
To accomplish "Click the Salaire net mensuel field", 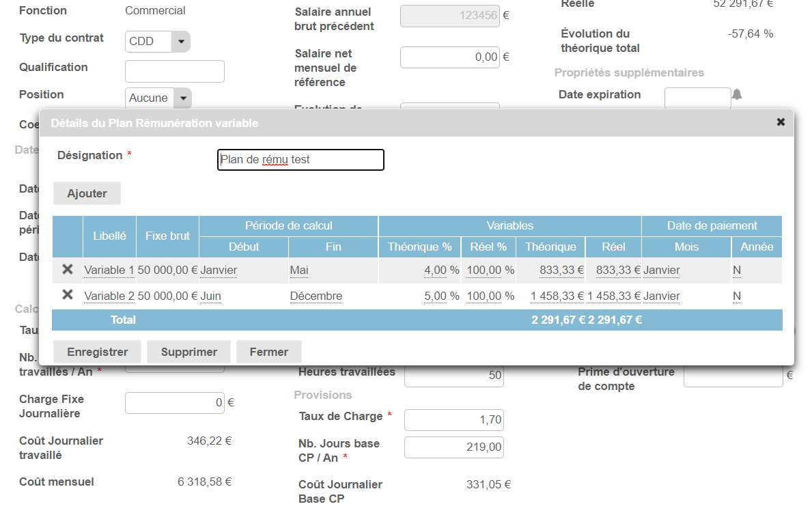I will point(449,57).
